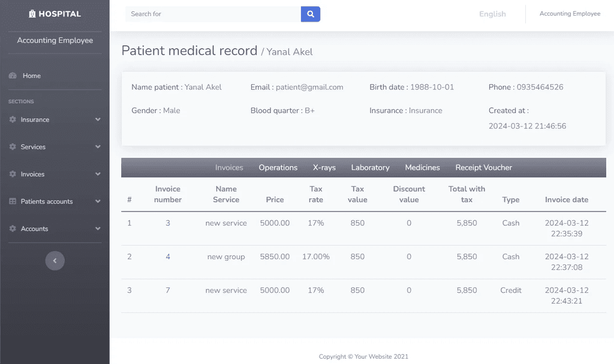Screen dimensions: 614x364
Task: Expand the Patients accounts chevron
Action: [x=98, y=201]
